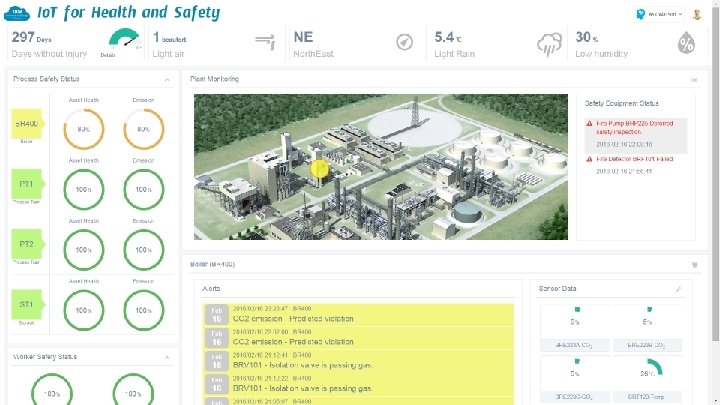Open Sensor Data settings wrench
The image size is (720, 405).
[x=678, y=289]
